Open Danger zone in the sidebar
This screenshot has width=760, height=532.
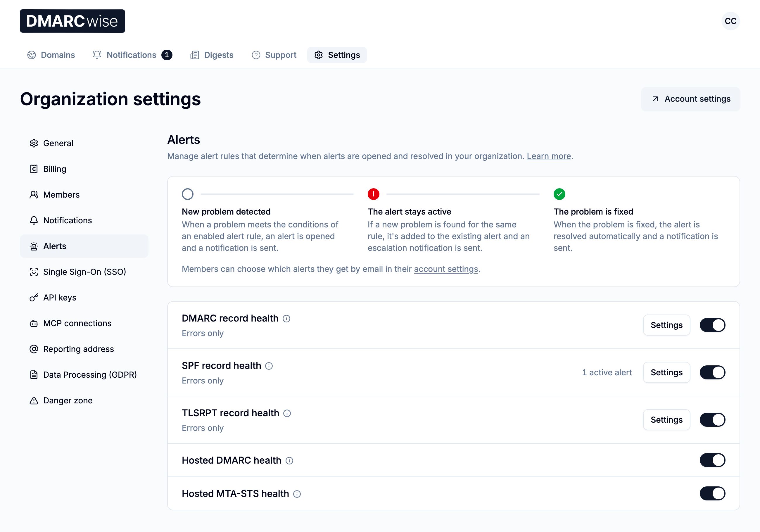click(84, 400)
